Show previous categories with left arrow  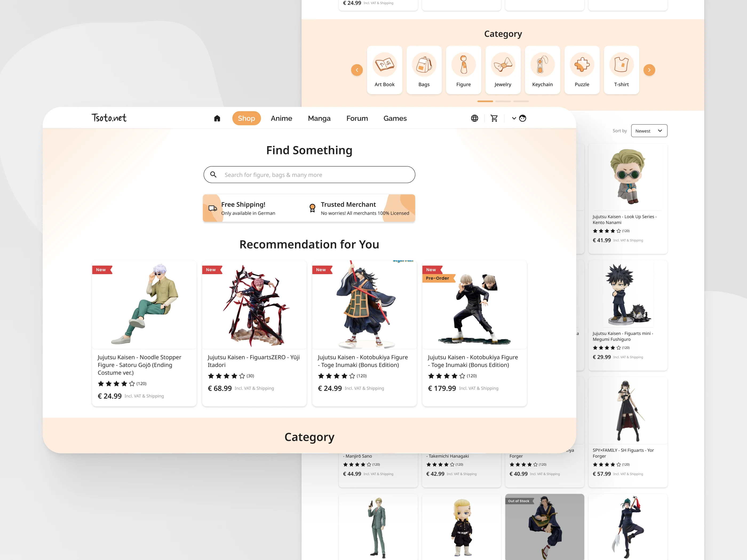coord(357,70)
